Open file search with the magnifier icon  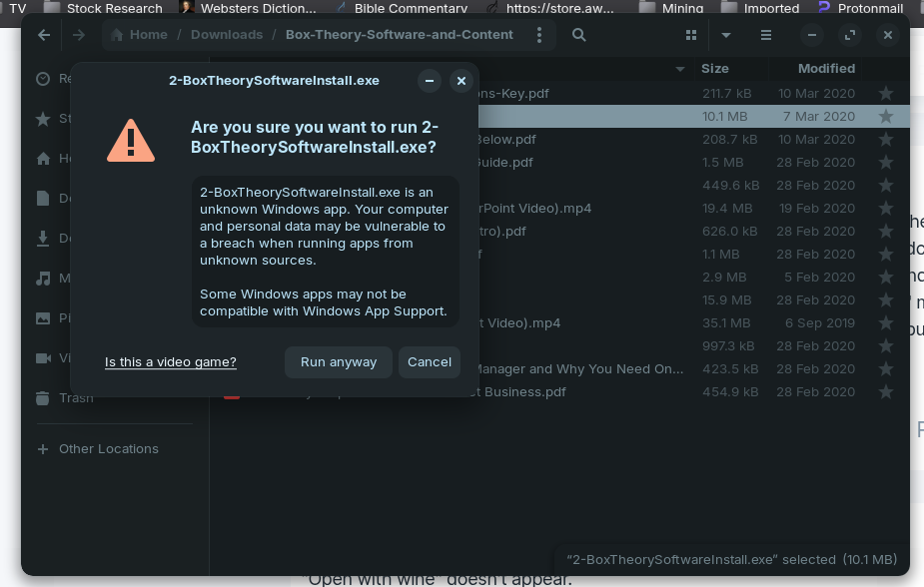coord(578,35)
